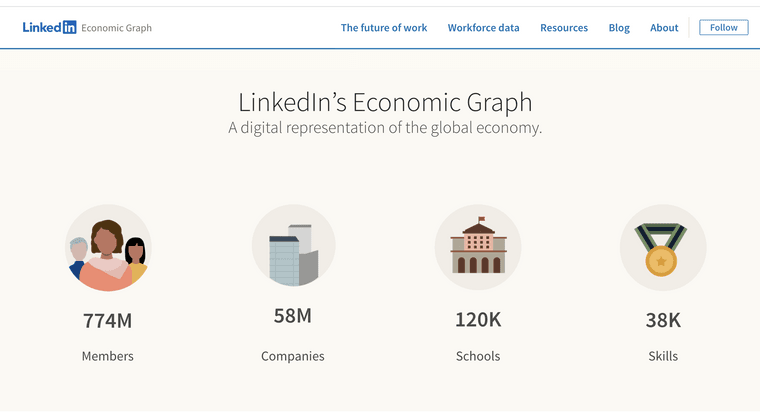Image resolution: width=760 pixels, height=413 pixels.
Task: Click the Skills medal illustration icon
Action: (x=662, y=247)
